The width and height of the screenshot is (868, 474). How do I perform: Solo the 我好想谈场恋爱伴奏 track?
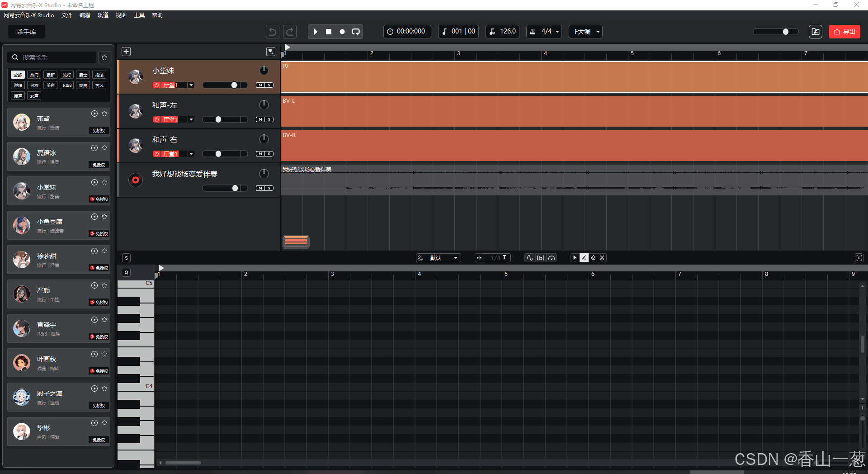[269, 188]
